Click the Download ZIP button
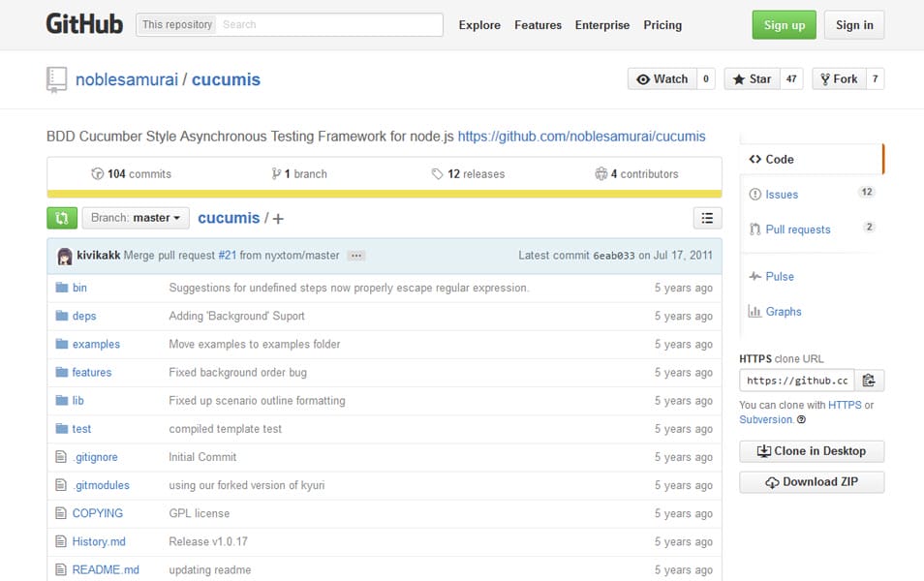Viewport: 924px width, 581px height. (811, 482)
